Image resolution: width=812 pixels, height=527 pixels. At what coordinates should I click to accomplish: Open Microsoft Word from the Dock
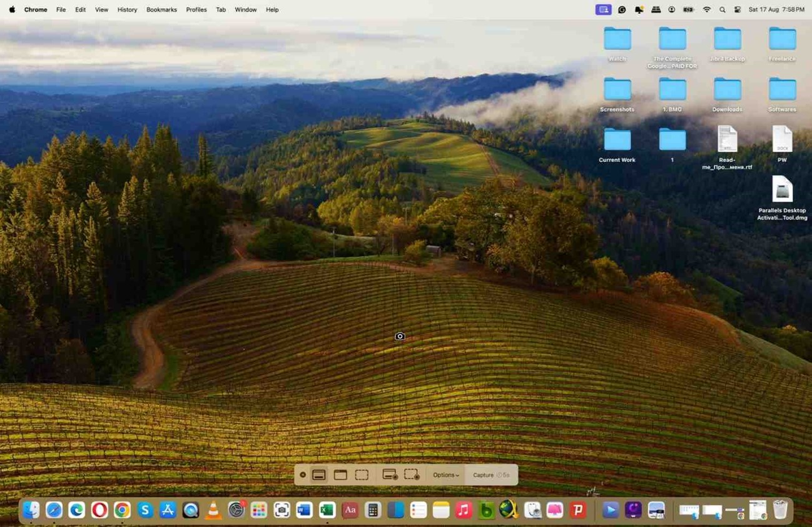click(305, 510)
